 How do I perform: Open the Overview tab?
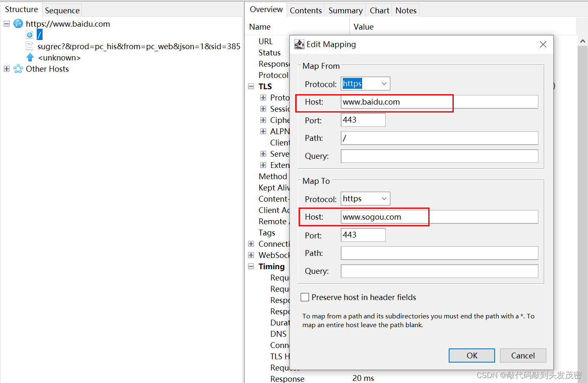pos(266,9)
